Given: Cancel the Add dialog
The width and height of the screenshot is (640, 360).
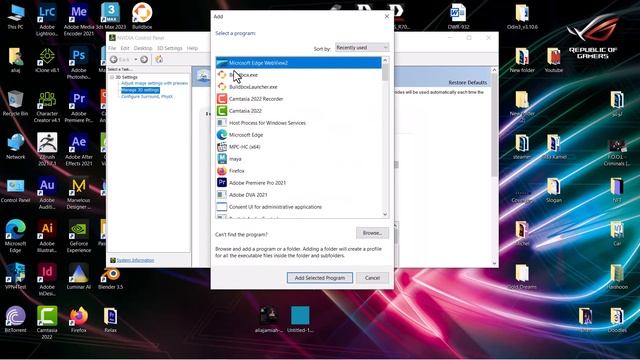Looking at the screenshot, I should 372,278.
